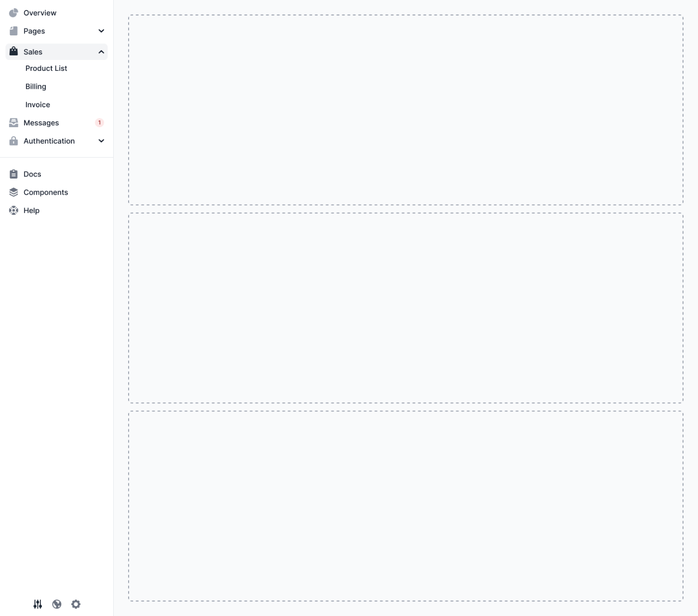698x616 pixels.
Task: Click the Pages document icon
Action: [13, 31]
